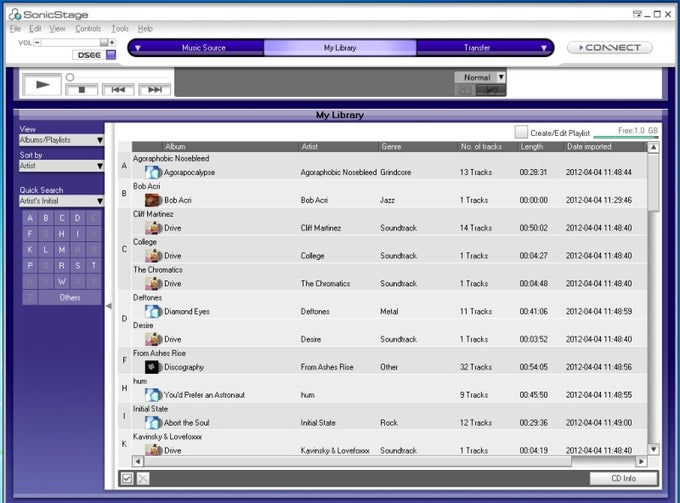Filter artists by initial C

pyautogui.click(x=62, y=218)
